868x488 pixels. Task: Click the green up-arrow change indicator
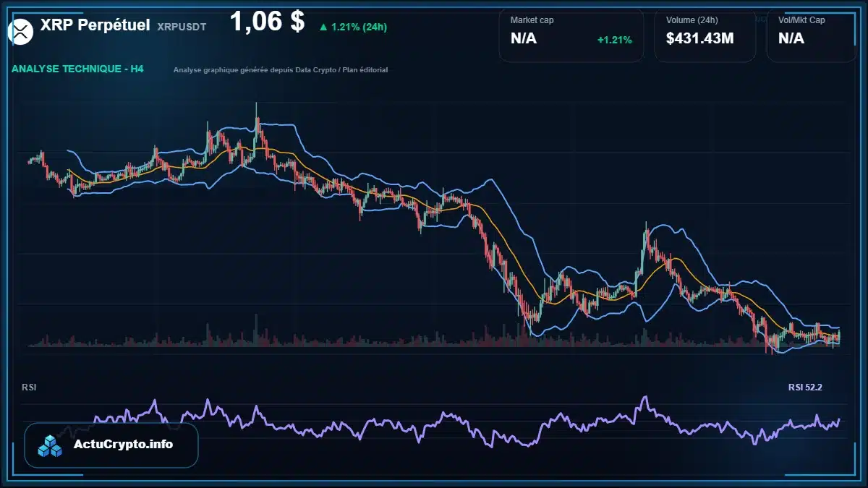coord(323,27)
